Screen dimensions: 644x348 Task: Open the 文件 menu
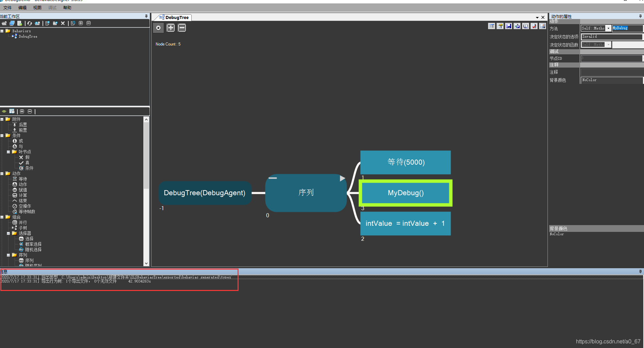point(7,7)
